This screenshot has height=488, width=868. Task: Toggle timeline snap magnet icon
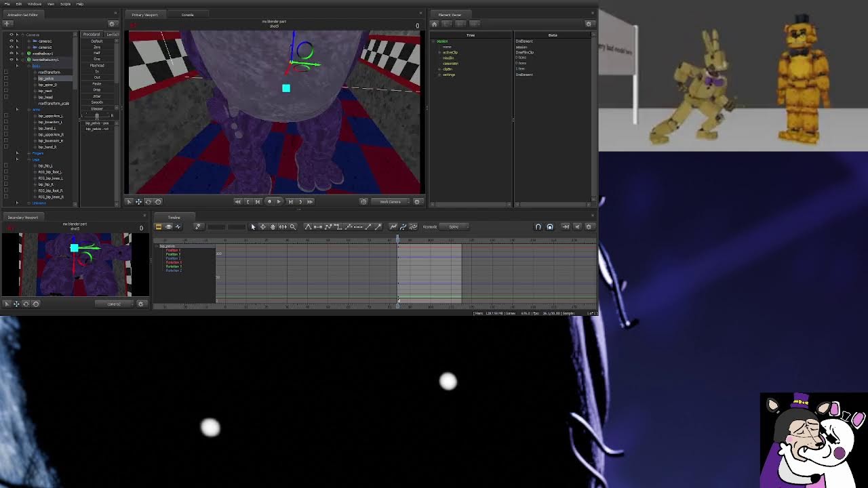pos(538,227)
